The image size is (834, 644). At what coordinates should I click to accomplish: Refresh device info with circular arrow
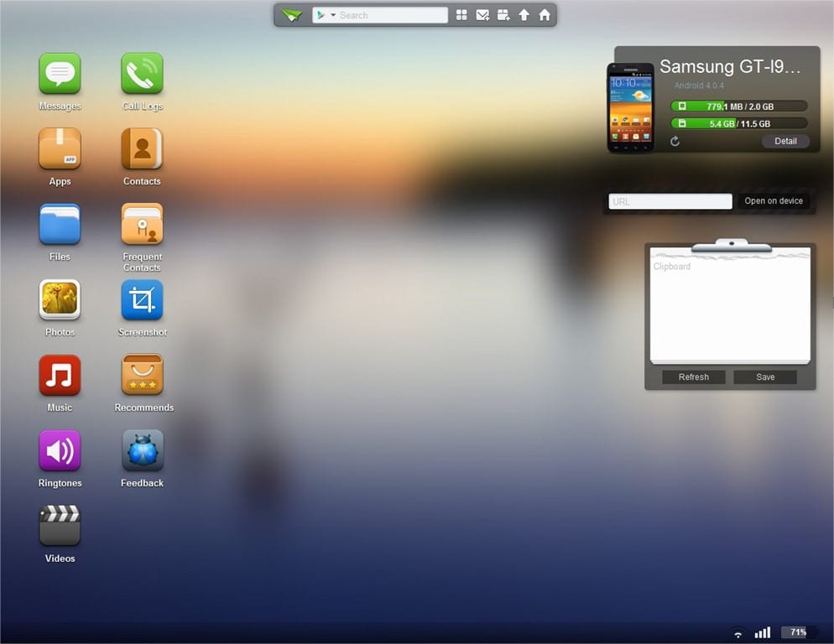coord(675,141)
